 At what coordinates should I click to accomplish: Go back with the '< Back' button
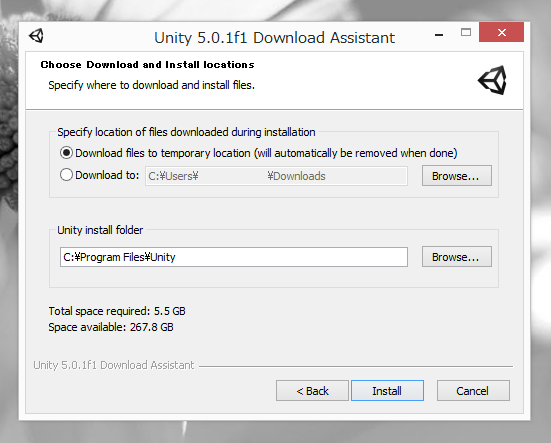(312, 391)
